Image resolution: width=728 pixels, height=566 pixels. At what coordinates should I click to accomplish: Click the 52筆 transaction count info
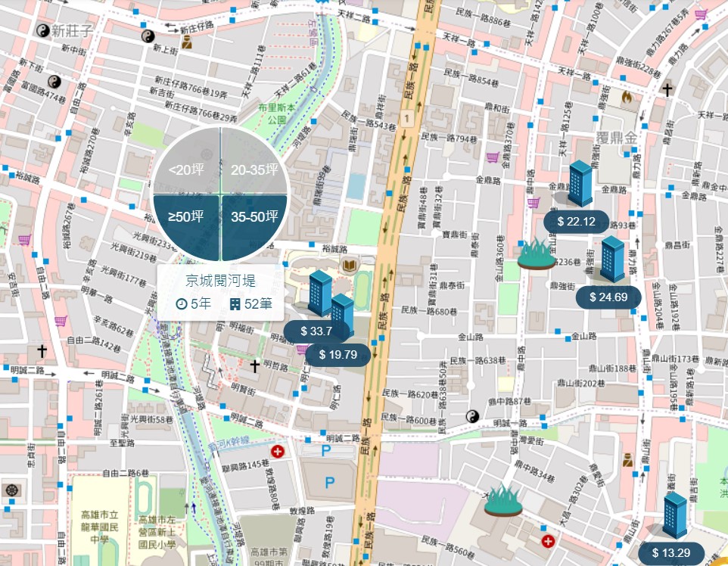251,303
